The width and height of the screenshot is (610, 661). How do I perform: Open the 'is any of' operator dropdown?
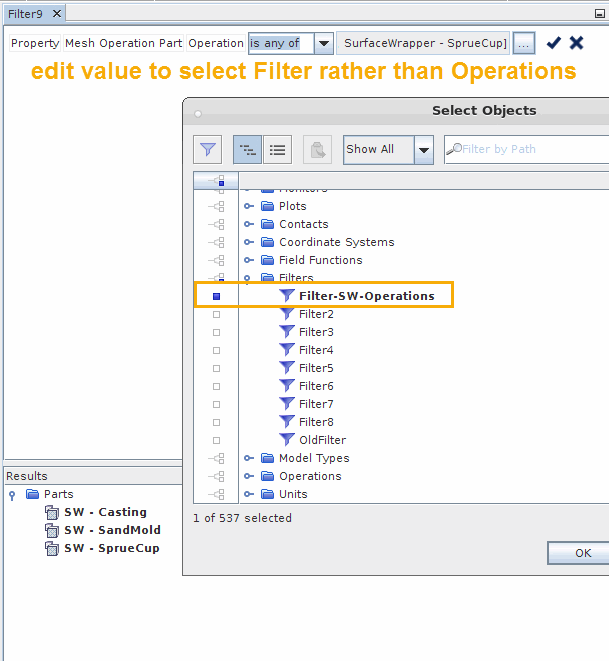point(324,43)
